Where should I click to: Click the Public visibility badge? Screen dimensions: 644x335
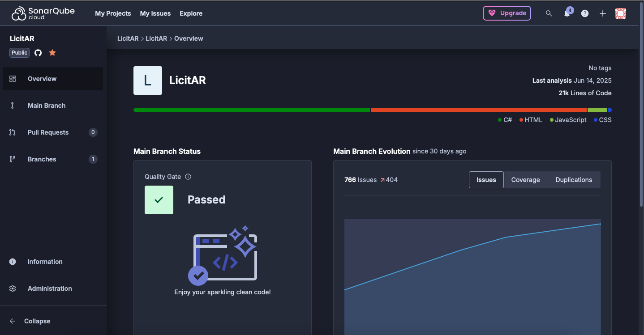(x=20, y=53)
